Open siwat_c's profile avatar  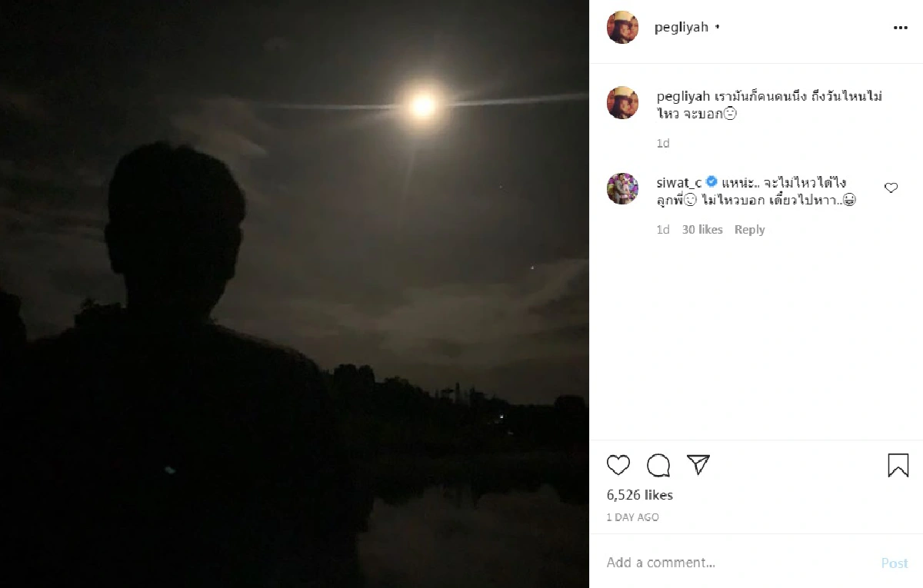pyautogui.click(x=623, y=189)
